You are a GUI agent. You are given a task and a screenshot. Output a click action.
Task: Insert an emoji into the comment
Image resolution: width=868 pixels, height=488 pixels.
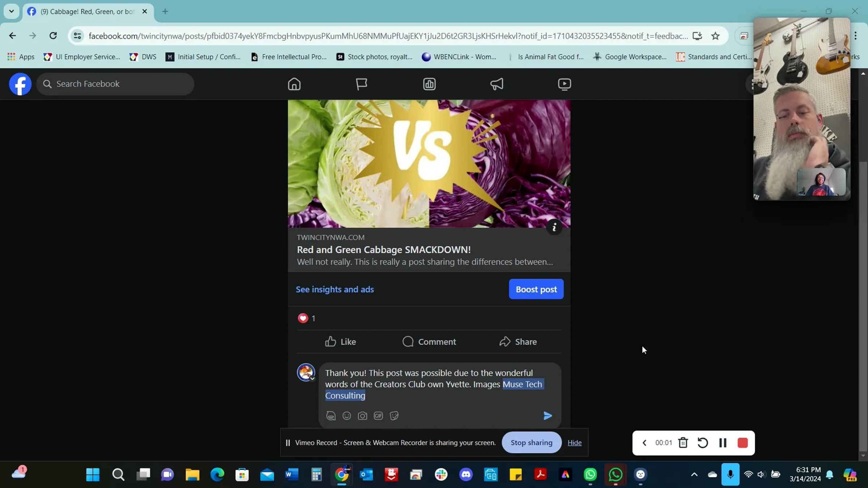[x=346, y=416]
